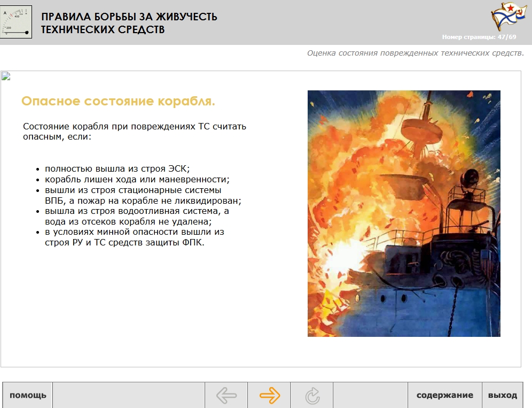Viewport: 532px width, 408px height.
Task: Go to previous page with gray left arrow
Action: point(226,396)
